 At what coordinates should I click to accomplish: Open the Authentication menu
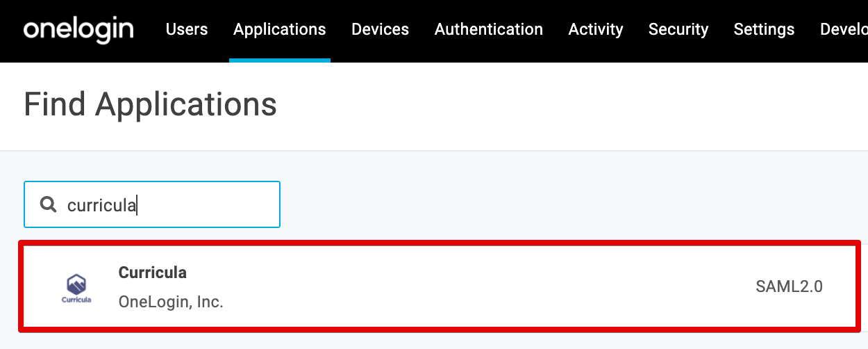click(489, 30)
